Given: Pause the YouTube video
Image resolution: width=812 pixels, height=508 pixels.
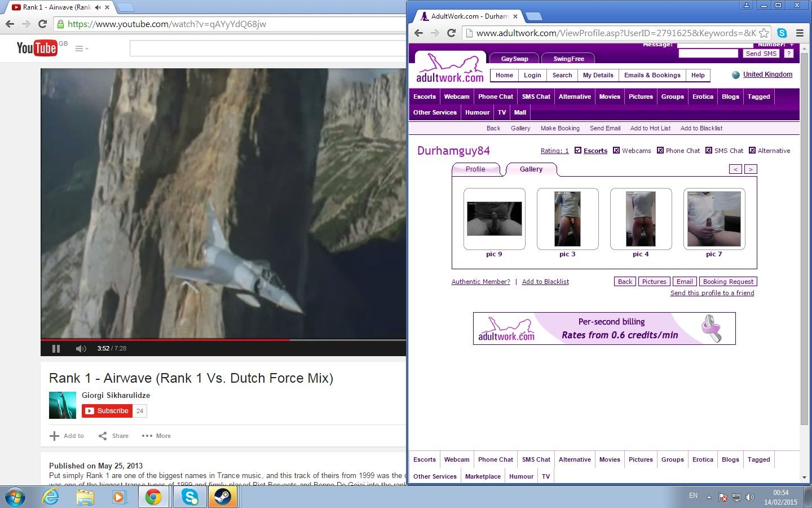Looking at the screenshot, I should coord(56,348).
